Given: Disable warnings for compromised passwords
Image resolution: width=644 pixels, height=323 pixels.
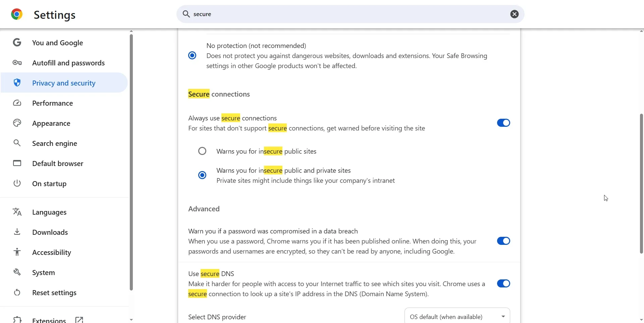Looking at the screenshot, I should pyautogui.click(x=503, y=241).
